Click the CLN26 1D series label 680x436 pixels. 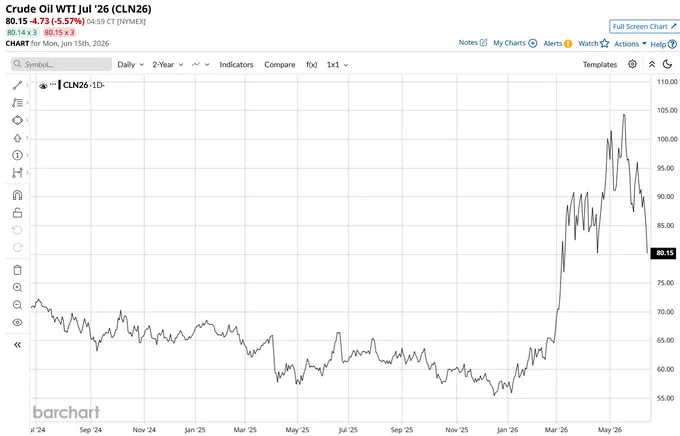83,85
